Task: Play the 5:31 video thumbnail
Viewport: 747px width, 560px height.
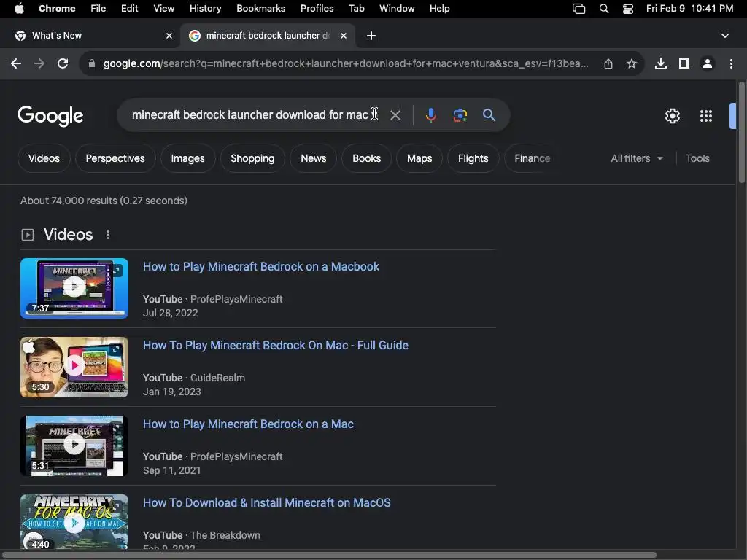Action: point(74,446)
